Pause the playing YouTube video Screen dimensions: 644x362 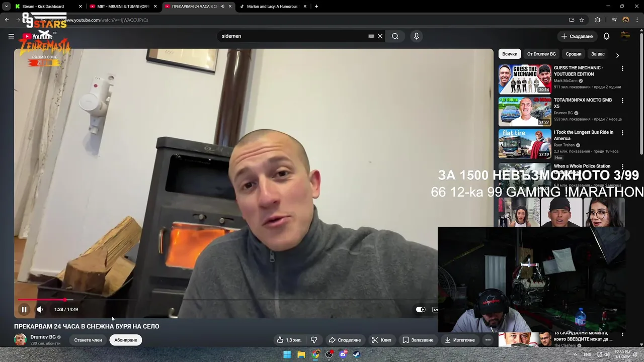click(x=24, y=309)
